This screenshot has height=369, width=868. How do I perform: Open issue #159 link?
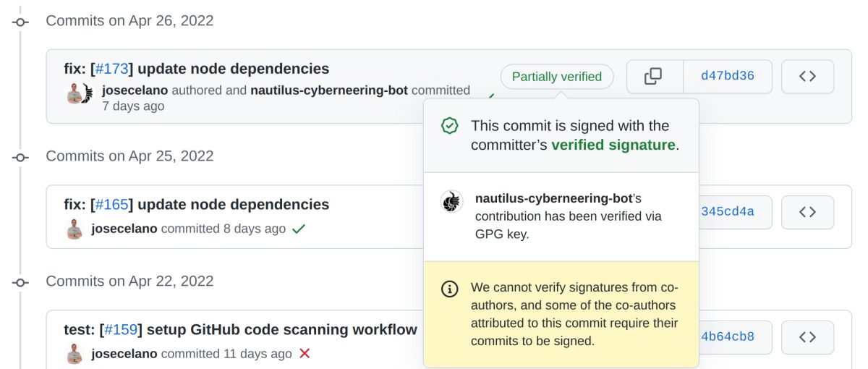tap(121, 330)
